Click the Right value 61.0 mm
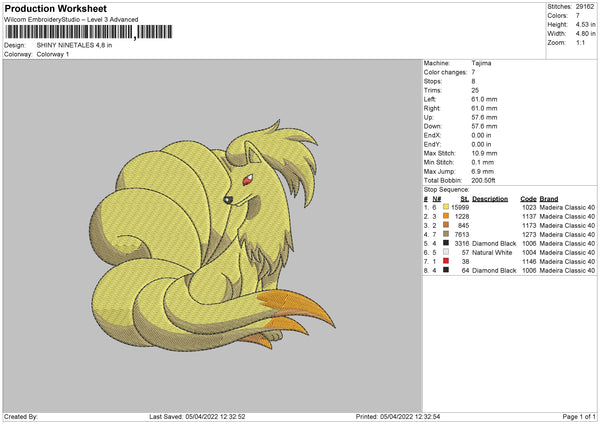Screen dimensions: 600x424 pyautogui.click(x=484, y=108)
